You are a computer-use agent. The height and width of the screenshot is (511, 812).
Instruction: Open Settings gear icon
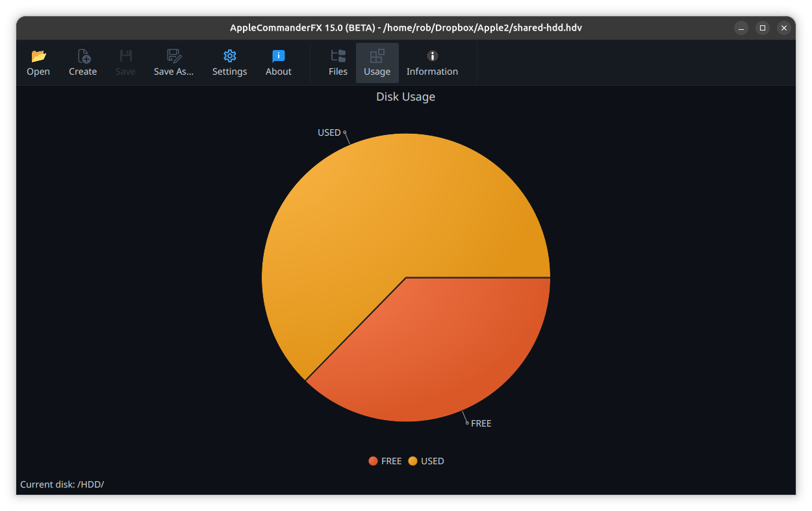229,56
